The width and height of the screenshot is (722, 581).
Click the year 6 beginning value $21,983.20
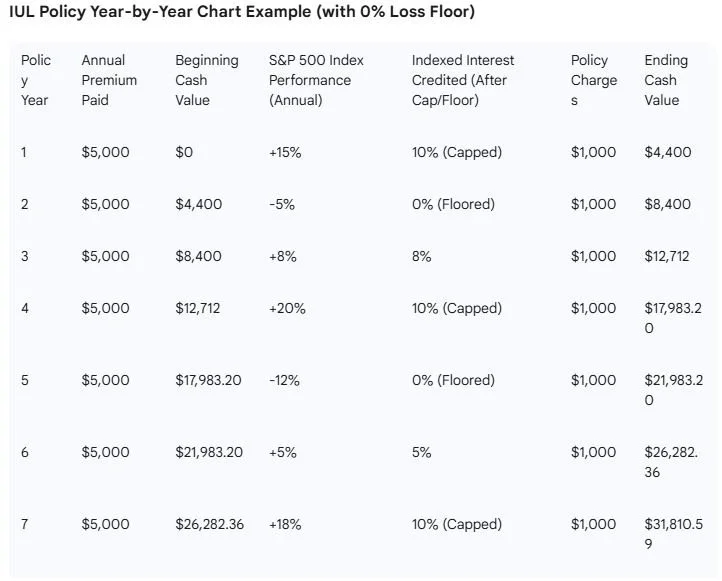click(209, 452)
